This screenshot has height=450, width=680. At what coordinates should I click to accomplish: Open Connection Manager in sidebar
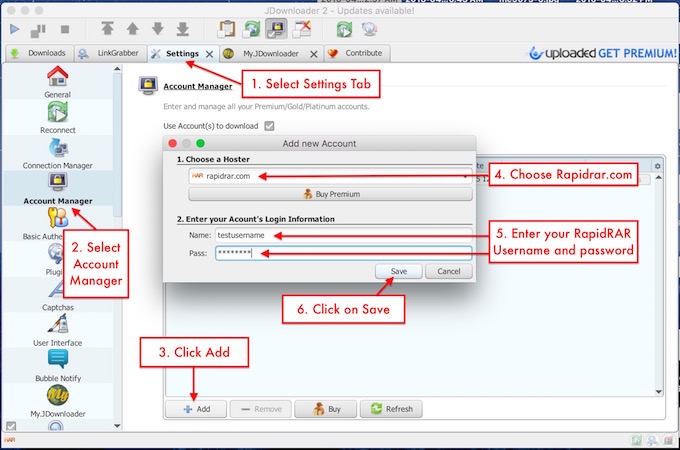[x=57, y=153]
